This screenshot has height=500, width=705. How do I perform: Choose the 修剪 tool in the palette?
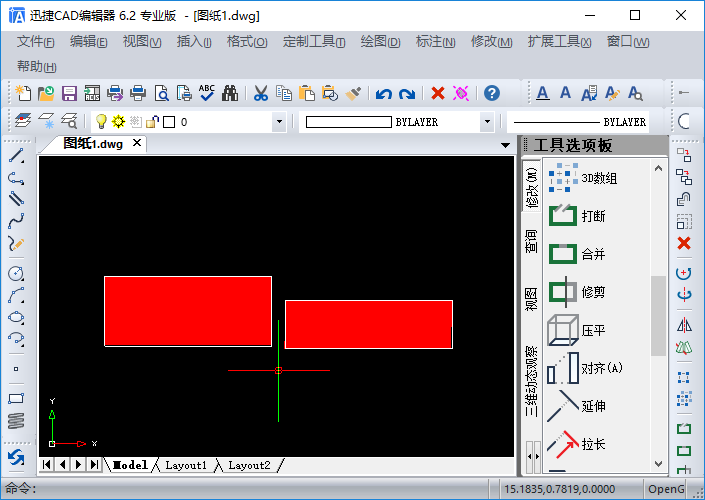point(577,292)
